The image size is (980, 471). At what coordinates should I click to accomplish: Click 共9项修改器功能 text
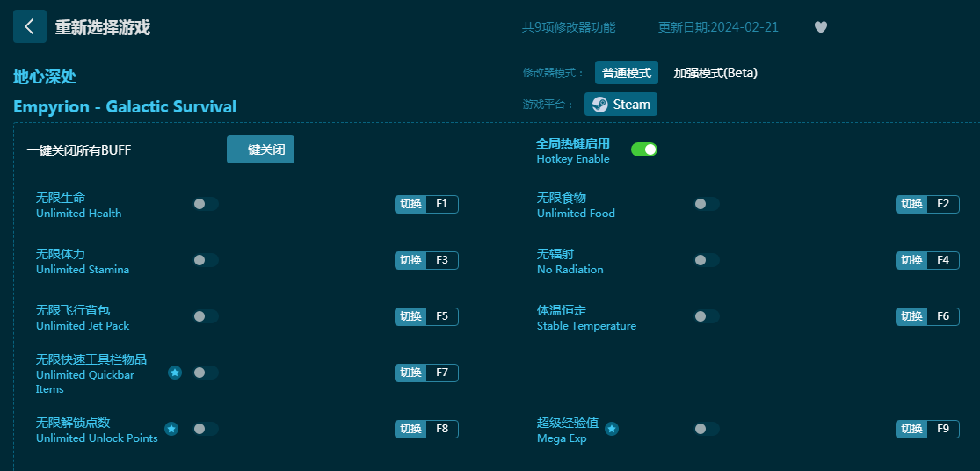569,27
